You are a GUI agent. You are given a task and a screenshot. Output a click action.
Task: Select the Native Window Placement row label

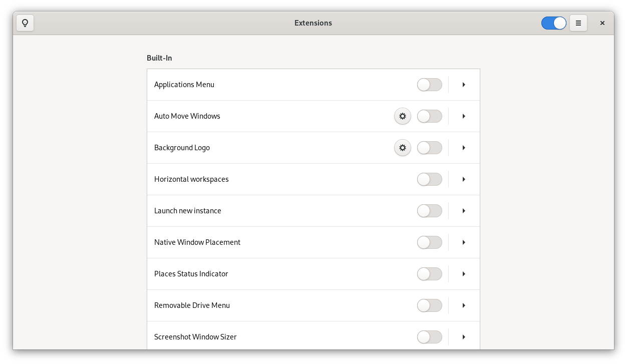pyautogui.click(x=197, y=242)
